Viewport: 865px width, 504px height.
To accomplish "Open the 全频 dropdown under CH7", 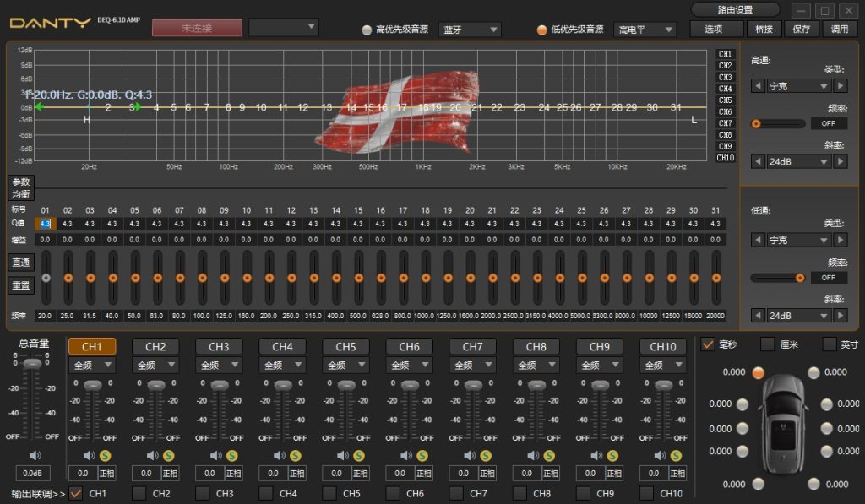I will tap(473, 365).
